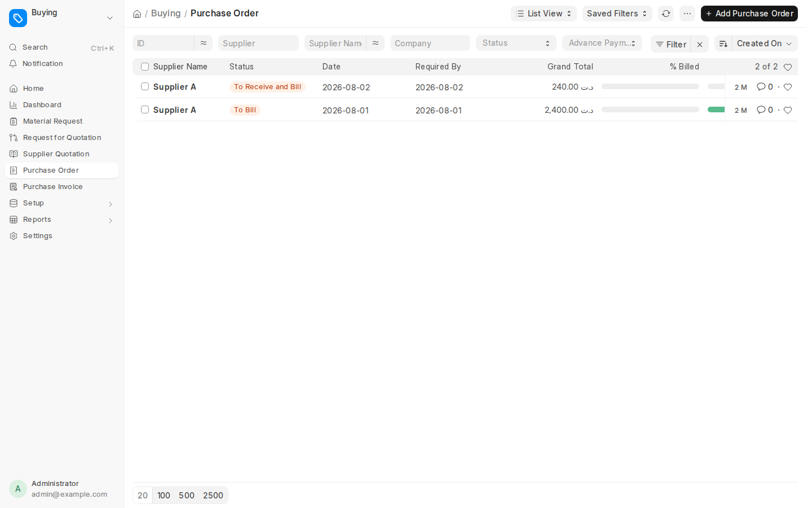Click the Material Request icon

click(14, 121)
